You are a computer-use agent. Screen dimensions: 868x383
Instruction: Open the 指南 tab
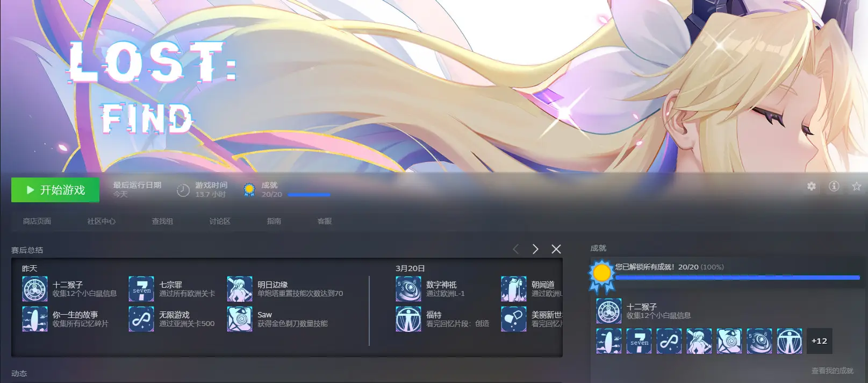point(274,221)
